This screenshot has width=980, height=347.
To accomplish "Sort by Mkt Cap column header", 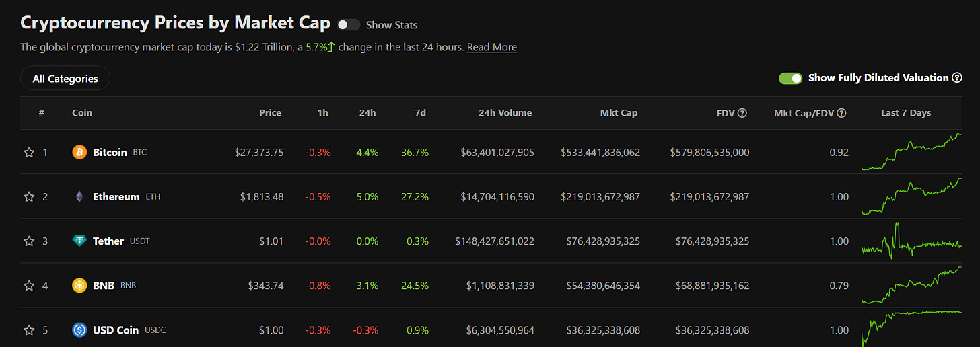I will (619, 113).
